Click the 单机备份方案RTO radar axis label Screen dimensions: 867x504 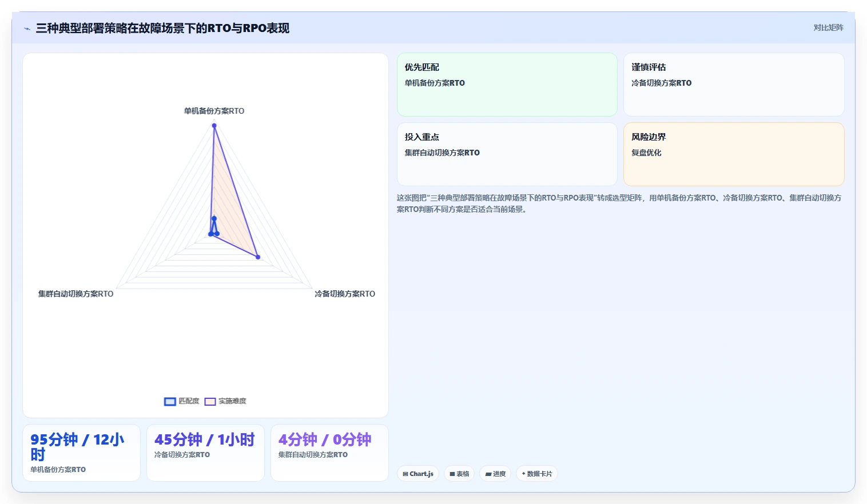214,111
